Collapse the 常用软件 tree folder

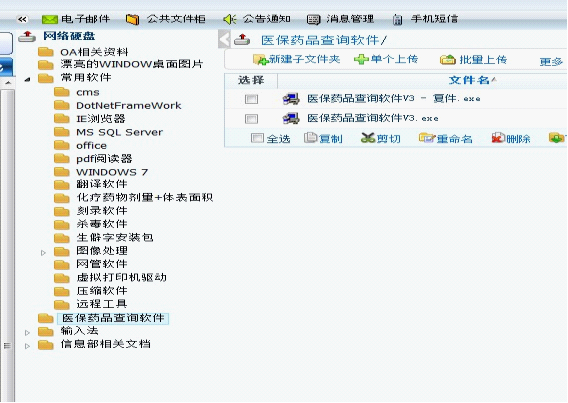click(x=27, y=79)
